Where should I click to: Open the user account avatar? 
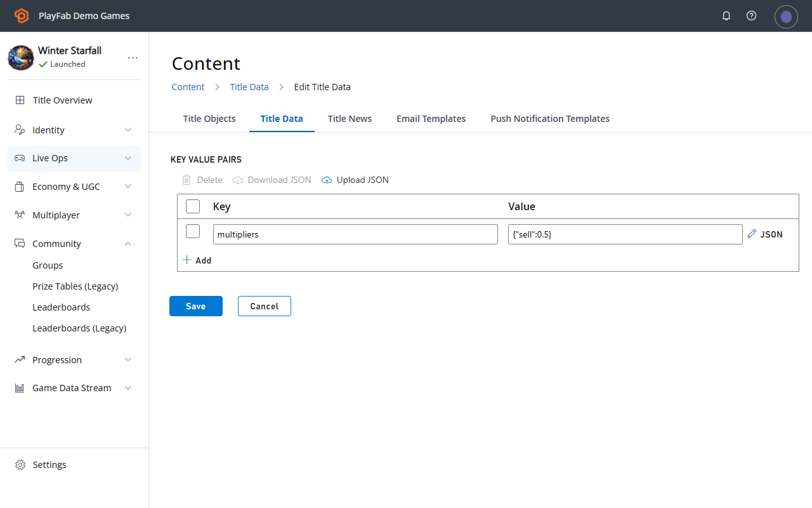(786, 17)
